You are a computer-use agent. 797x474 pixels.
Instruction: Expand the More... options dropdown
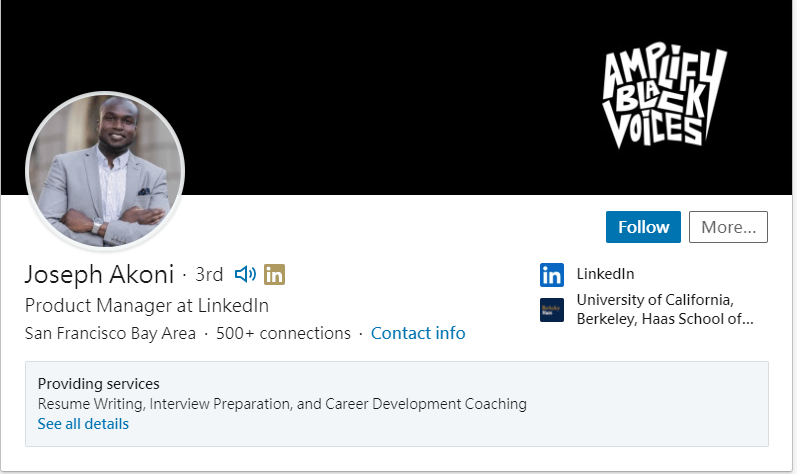[728, 227]
